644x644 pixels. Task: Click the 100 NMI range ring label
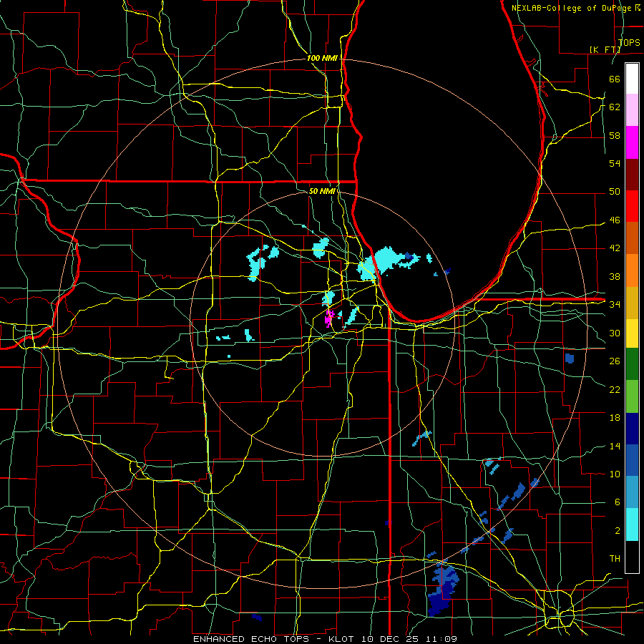pyautogui.click(x=322, y=59)
